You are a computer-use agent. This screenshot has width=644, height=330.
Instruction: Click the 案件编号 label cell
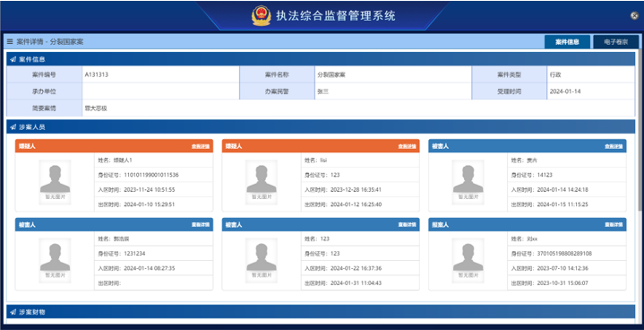(x=45, y=74)
